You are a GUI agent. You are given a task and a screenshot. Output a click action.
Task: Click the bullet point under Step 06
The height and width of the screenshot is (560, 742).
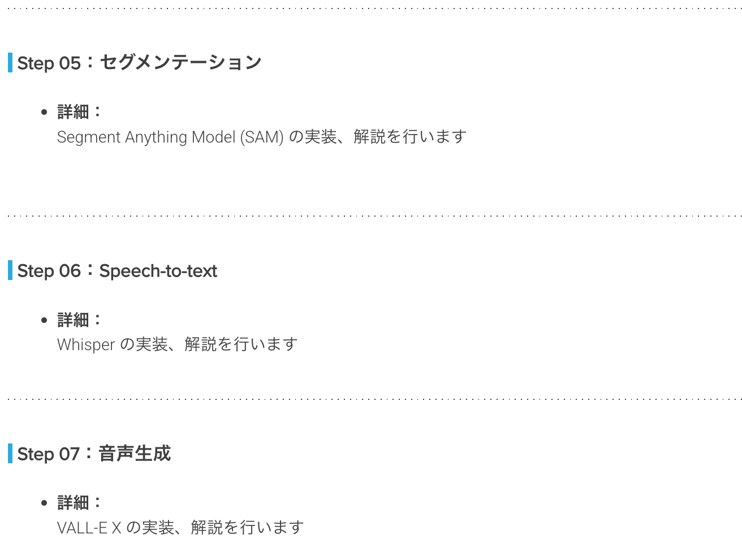[x=45, y=320]
